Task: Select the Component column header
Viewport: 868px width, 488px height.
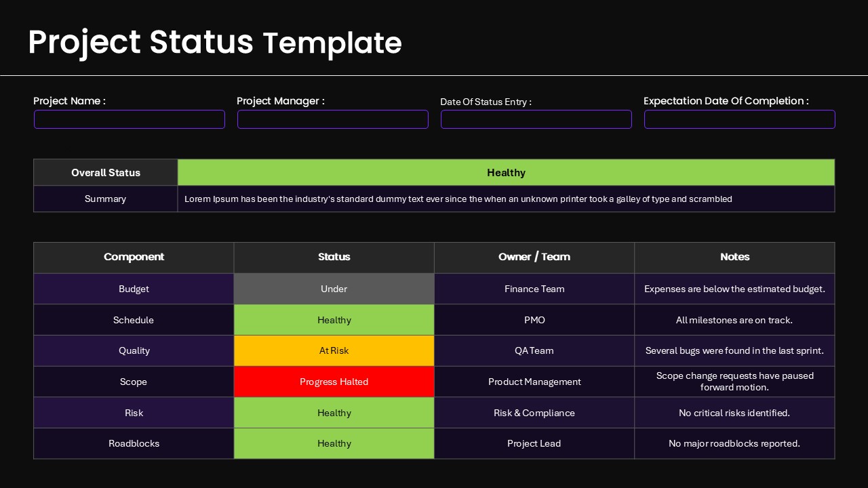Action: tap(134, 258)
